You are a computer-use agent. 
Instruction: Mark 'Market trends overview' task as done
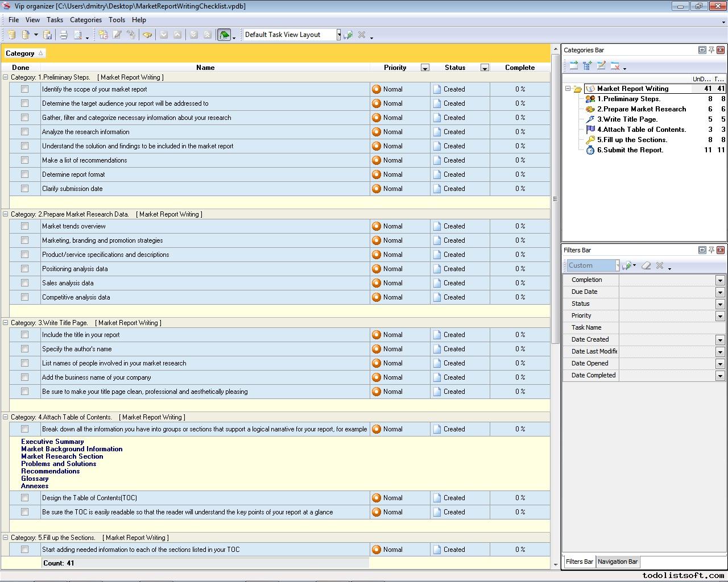click(x=24, y=226)
